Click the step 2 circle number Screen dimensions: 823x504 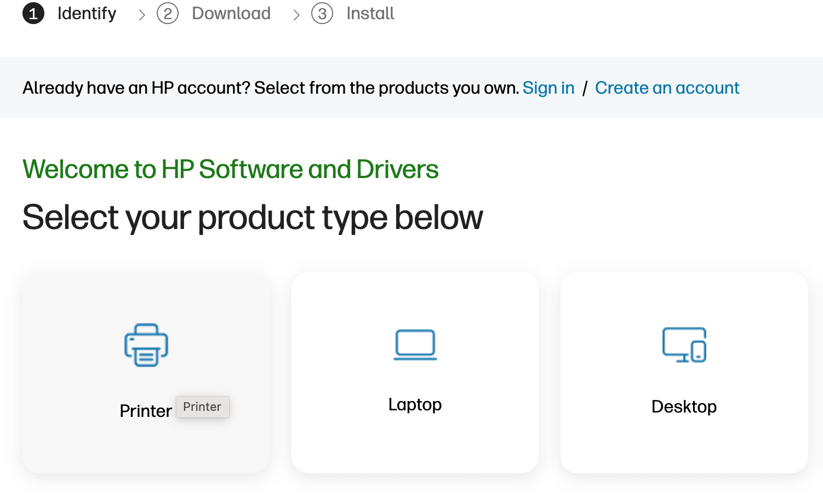pyautogui.click(x=168, y=14)
